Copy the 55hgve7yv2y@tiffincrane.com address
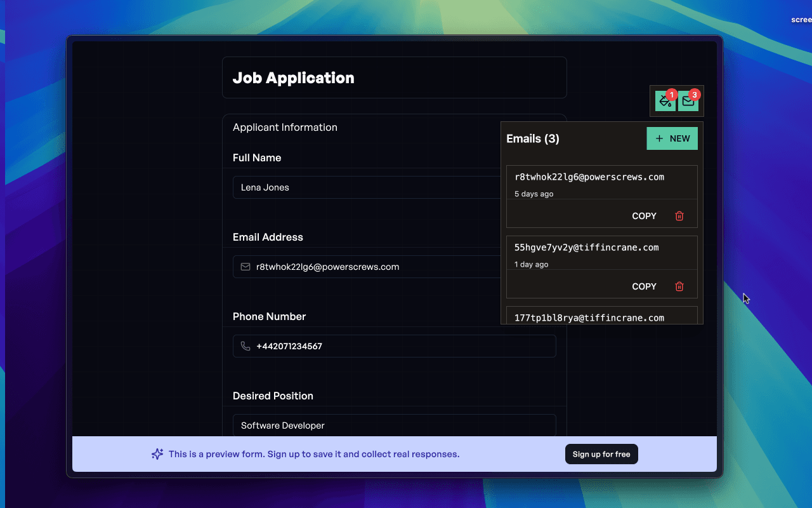 pos(644,286)
